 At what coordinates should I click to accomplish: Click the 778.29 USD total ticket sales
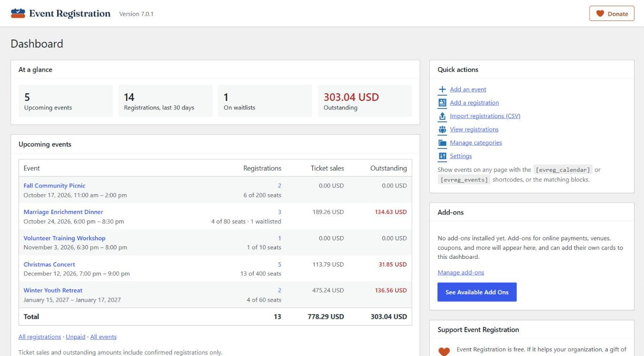coord(326,316)
